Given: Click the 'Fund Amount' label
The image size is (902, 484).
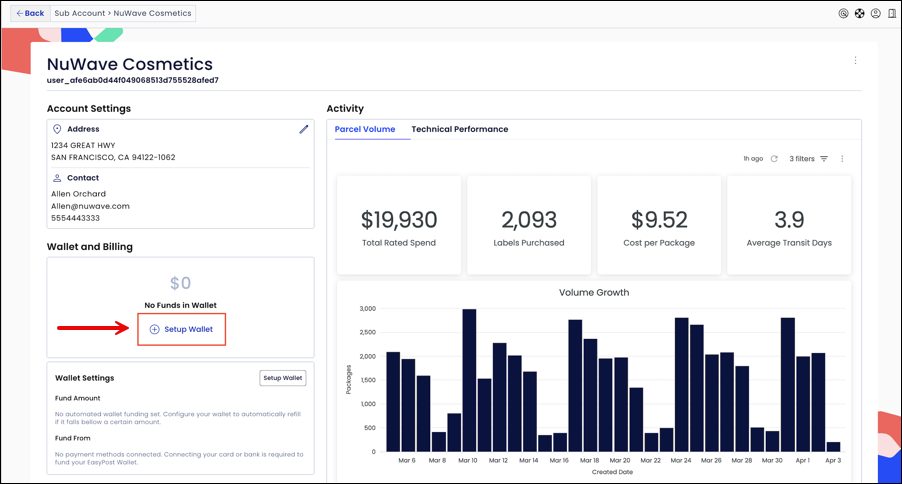Looking at the screenshot, I should 78,398.
